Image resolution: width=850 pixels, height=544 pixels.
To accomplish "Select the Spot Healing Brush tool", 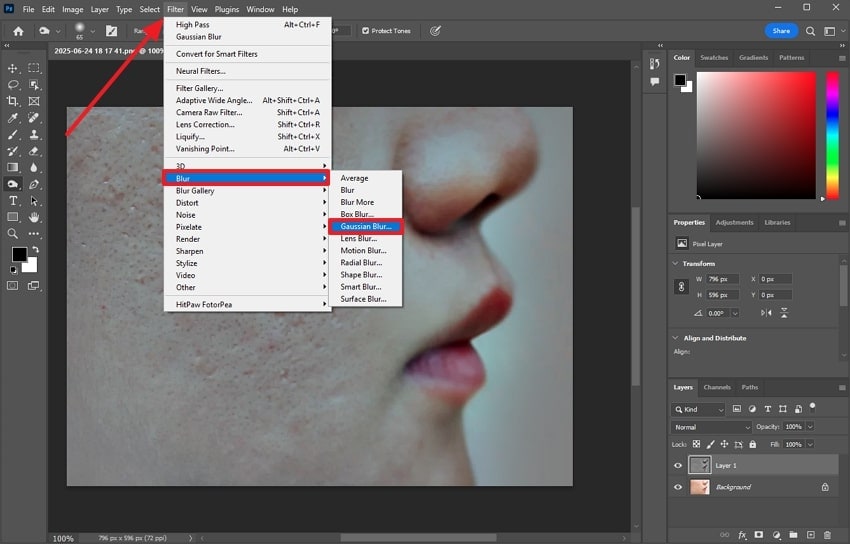I will (x=34, y=118).
